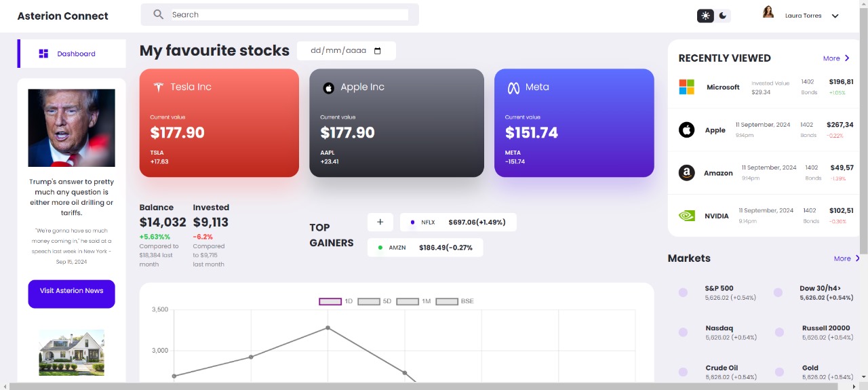
Task: Toggle the 5D chart legend box
Action: coord(368,301)
